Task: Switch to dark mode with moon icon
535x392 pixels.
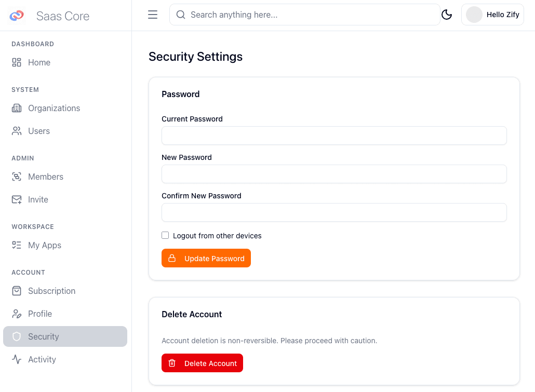Action: tap(447, 15)
